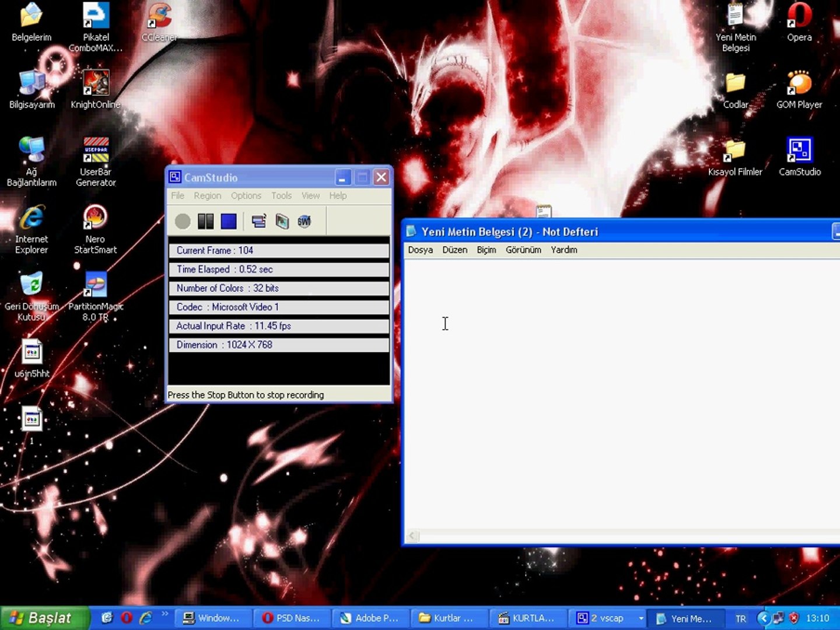
Task: Select the Kısayol Filmler folder shortcut
Action: pos(735,157)
